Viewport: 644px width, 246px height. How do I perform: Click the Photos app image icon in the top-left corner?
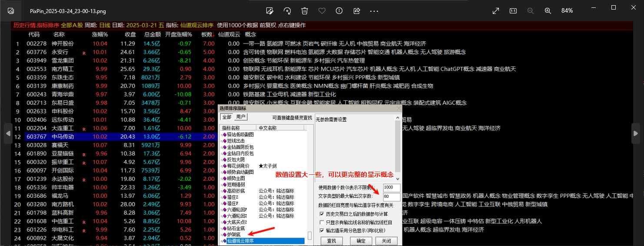tap(11, 10)
